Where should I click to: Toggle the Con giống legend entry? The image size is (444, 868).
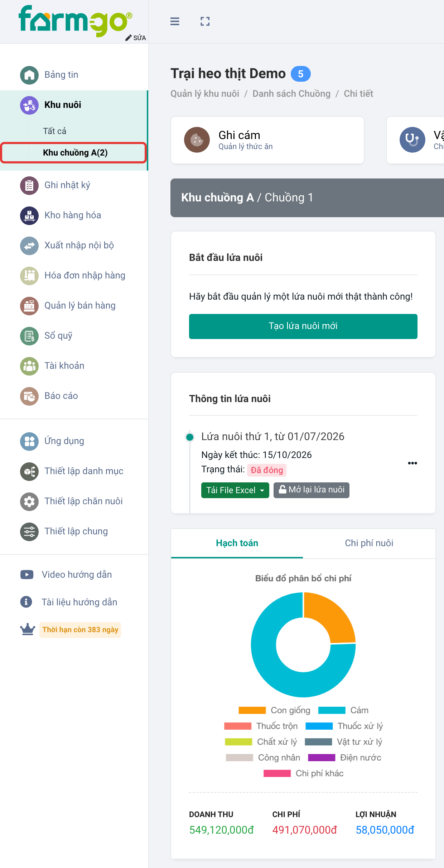(x=274, y=710)
